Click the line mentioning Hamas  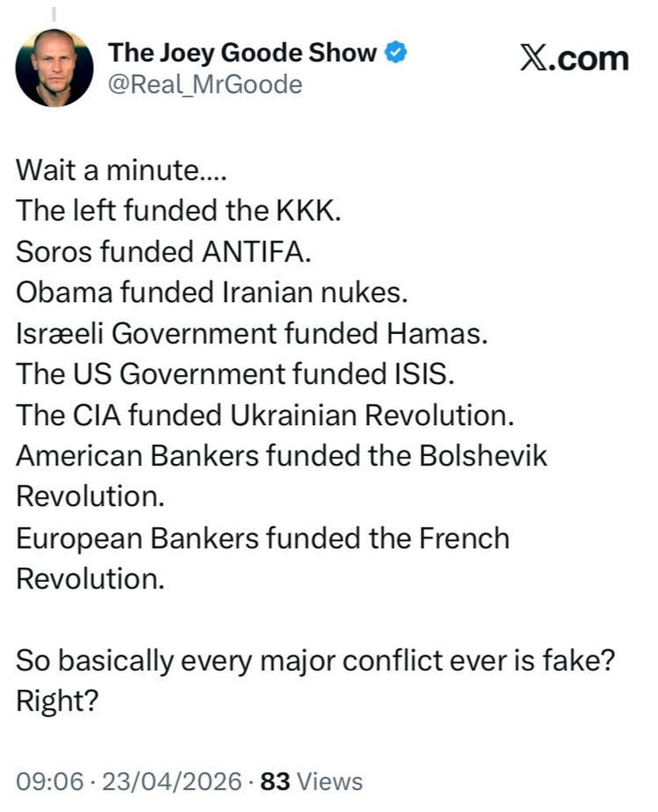click(251, 333)
